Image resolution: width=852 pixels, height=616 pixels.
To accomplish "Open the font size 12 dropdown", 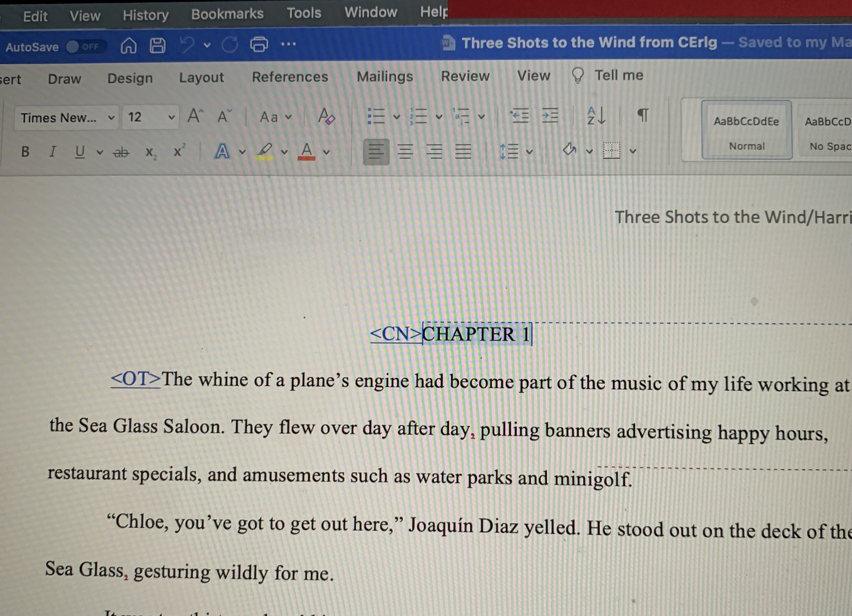I will pos(171,117).
